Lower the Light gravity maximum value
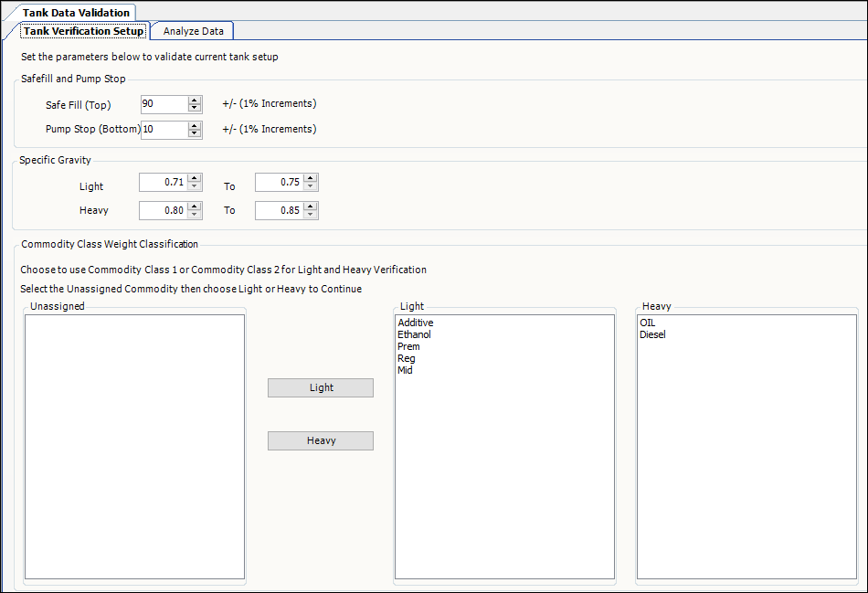The height and width of the screenshot is (593, 868). (x=311, y=186)
